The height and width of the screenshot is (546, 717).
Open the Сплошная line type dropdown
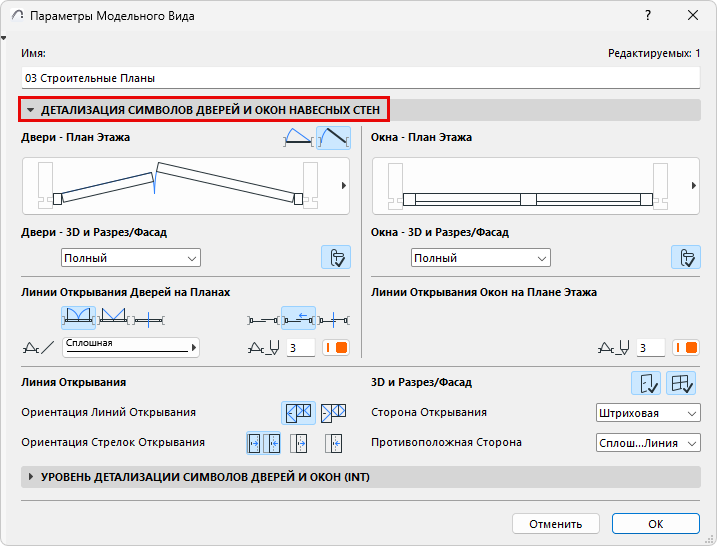[131, 348]
